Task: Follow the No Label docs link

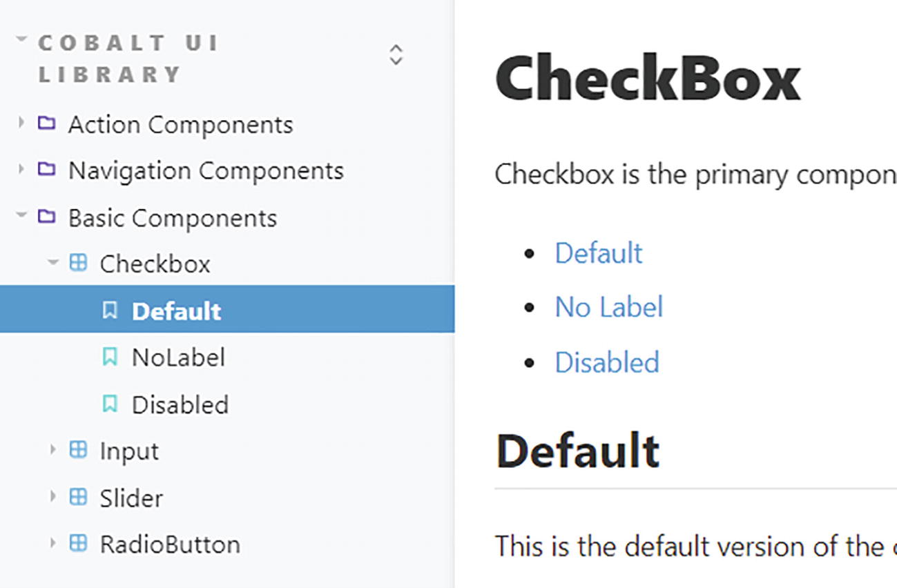Action: [608, 307]
